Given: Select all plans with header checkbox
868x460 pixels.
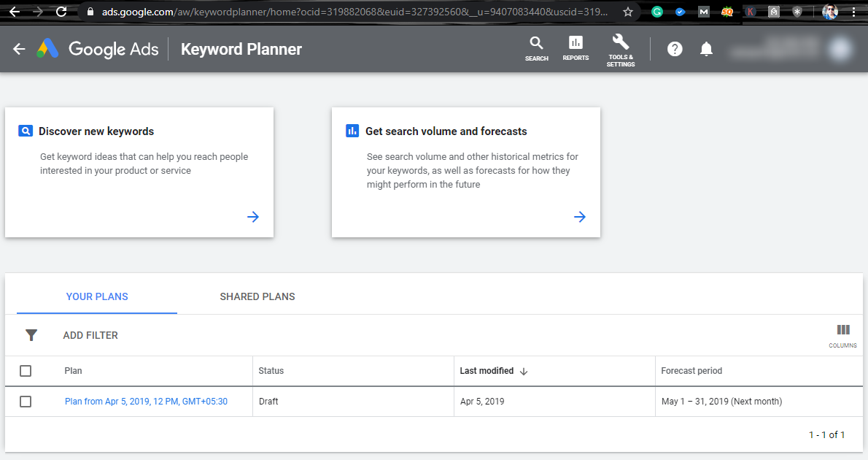Looking at the screenshot, I should click(26, 371).
